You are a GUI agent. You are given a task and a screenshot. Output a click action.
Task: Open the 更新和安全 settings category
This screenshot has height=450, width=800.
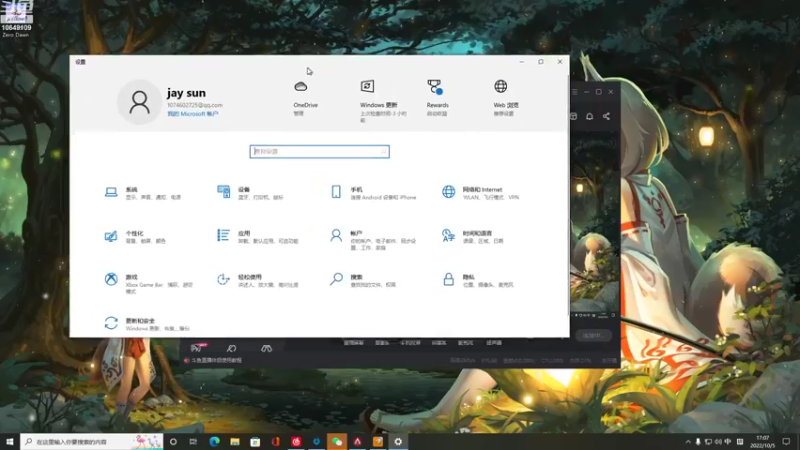[147, 324]
